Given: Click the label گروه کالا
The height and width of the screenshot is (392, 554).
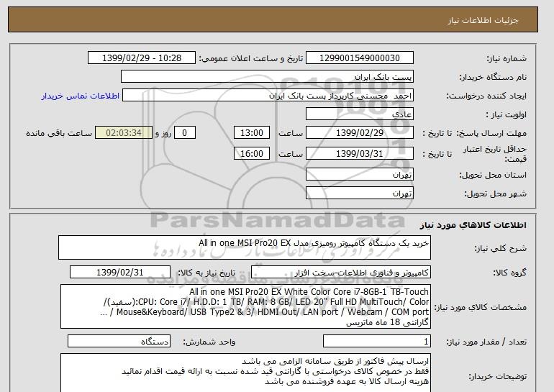Looking at the screenshot, I should 509,273.
